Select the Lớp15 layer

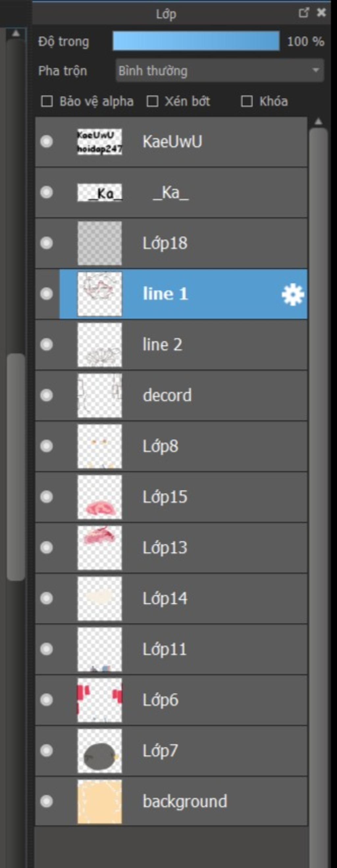point(165,497)
